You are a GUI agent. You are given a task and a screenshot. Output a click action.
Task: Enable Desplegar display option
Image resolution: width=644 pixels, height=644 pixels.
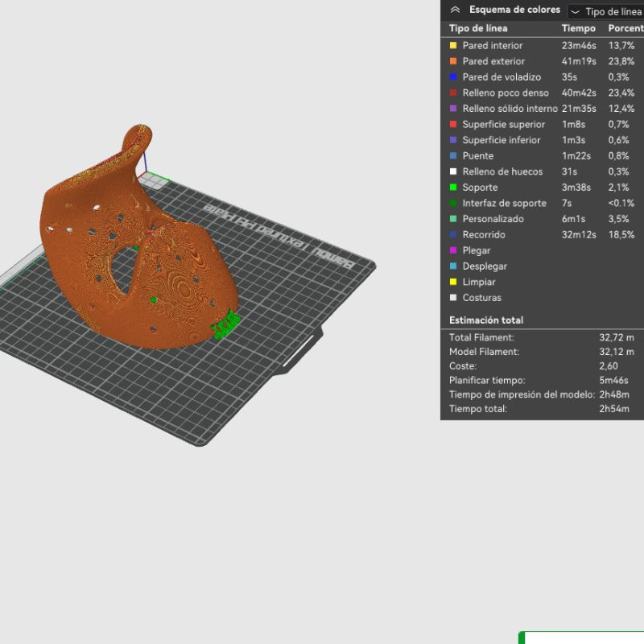(x=453, y=266)
